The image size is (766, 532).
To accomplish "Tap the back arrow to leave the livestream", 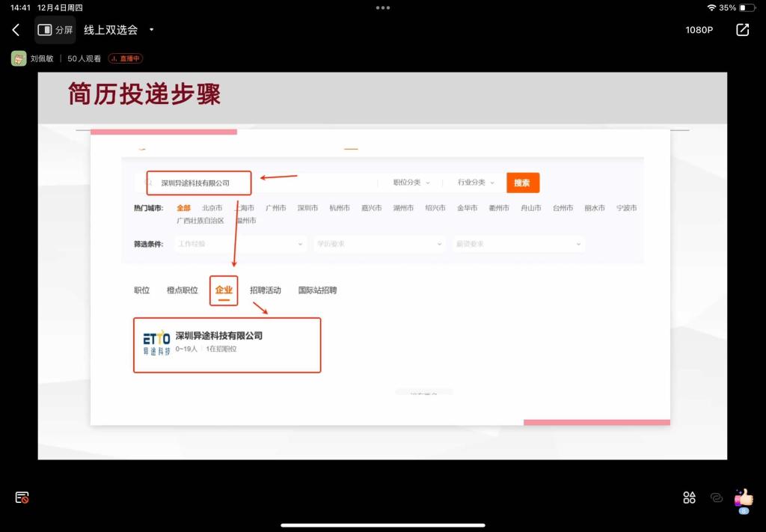I will (x=16, y=30).
